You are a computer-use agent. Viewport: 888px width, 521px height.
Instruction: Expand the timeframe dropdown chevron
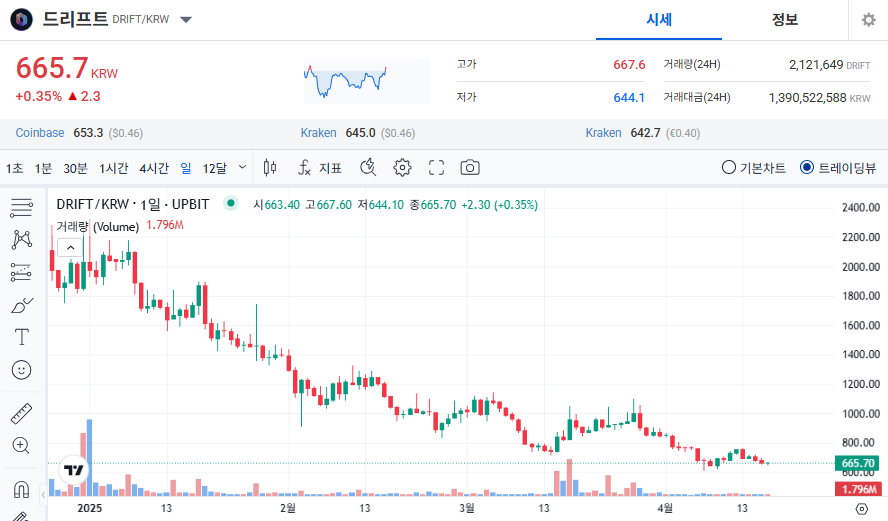242,168
